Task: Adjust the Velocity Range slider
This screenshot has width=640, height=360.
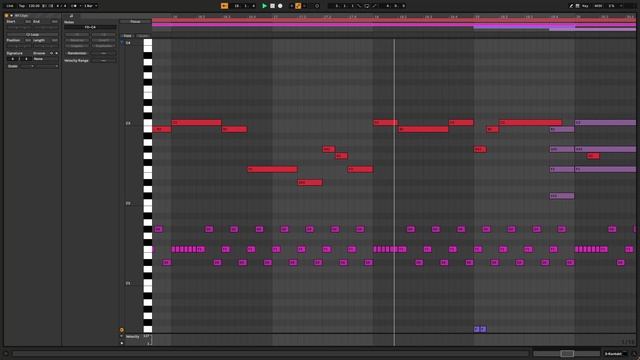Action: pyautogui.click(x=104, y=60)
